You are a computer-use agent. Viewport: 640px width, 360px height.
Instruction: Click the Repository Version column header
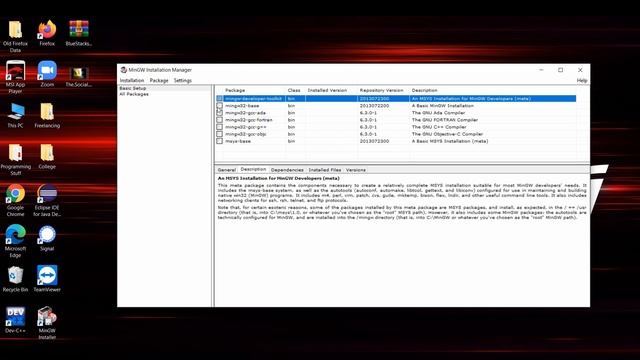pyautogui.click(x=381, y=90)
